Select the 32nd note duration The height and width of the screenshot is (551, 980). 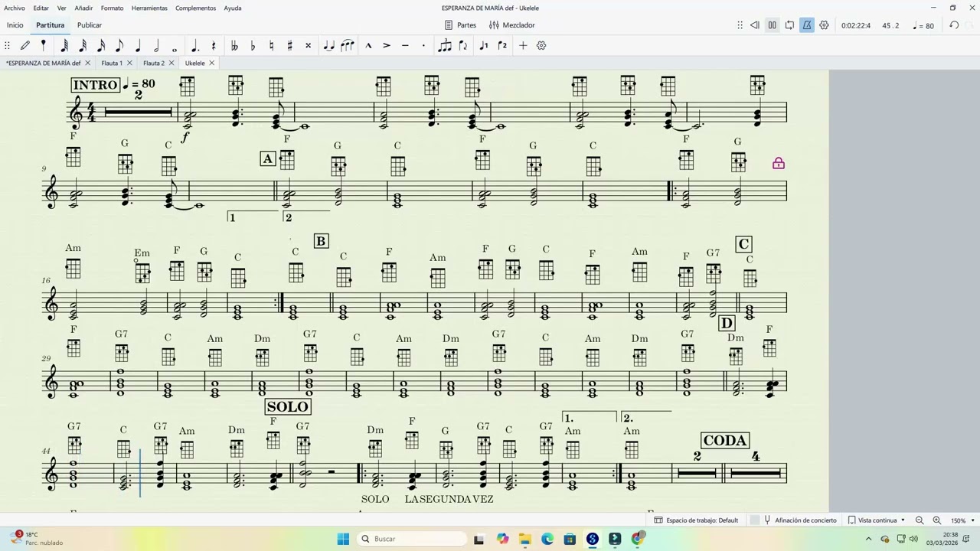[x=83, y=46]
